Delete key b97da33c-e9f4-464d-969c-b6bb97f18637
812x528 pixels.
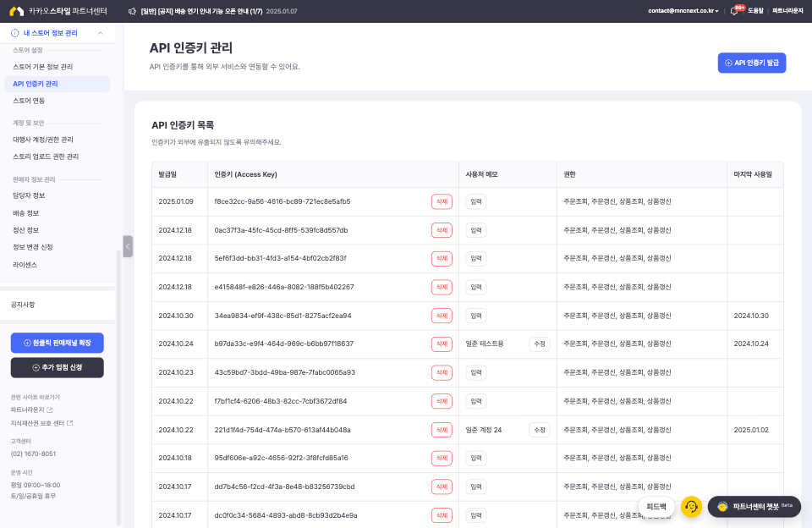(442, 344)
